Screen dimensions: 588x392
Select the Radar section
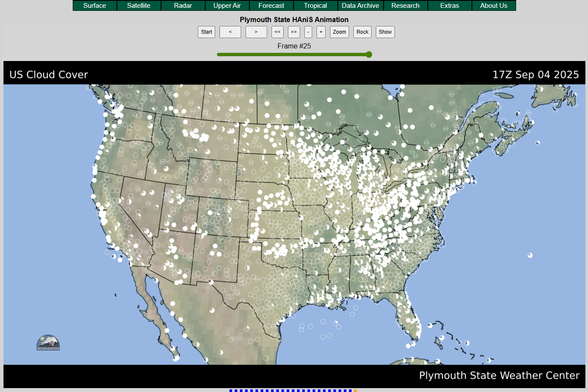(183, 6)
